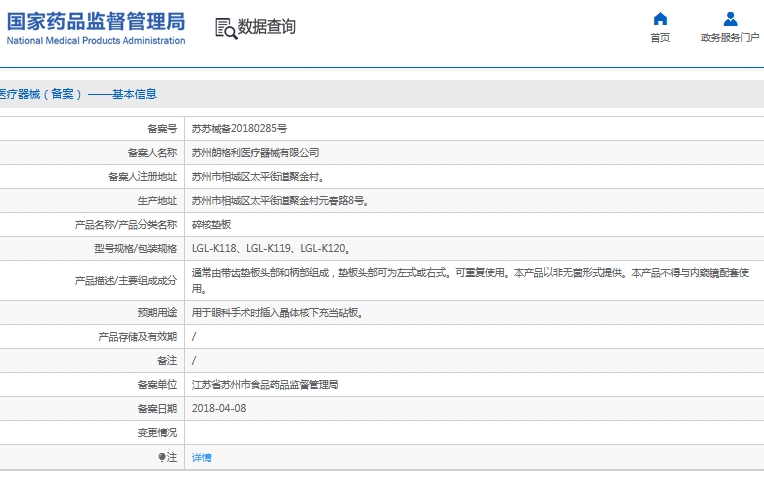Click the 产品名称/产品分类名称 label
This screenshot has height=477, width=764.
pyautogui.click(x=126, y=225)
